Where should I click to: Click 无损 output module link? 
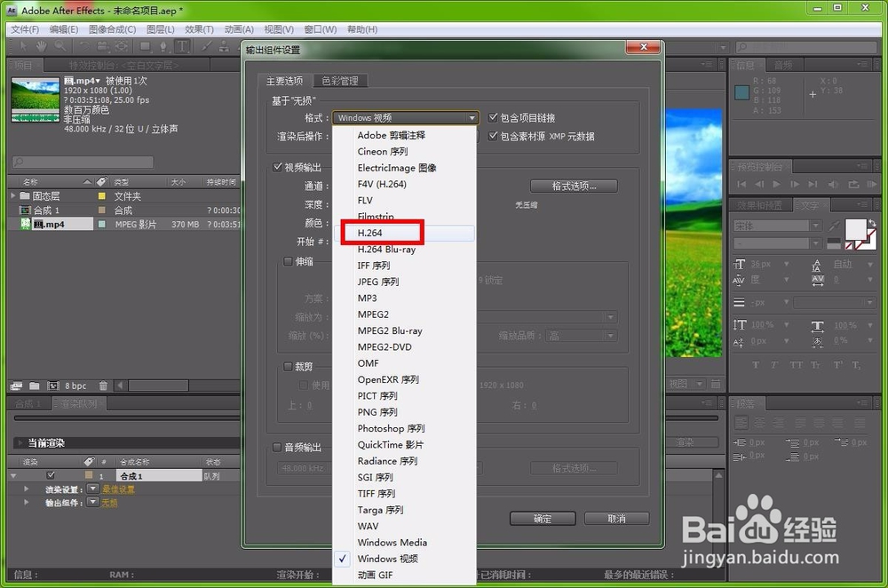[x=109, y=503]
